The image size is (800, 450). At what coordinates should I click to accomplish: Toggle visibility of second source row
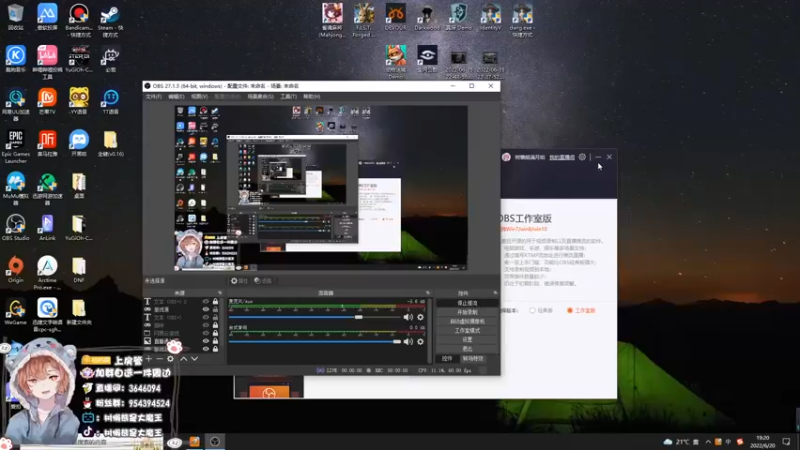(x=206, y=309)
